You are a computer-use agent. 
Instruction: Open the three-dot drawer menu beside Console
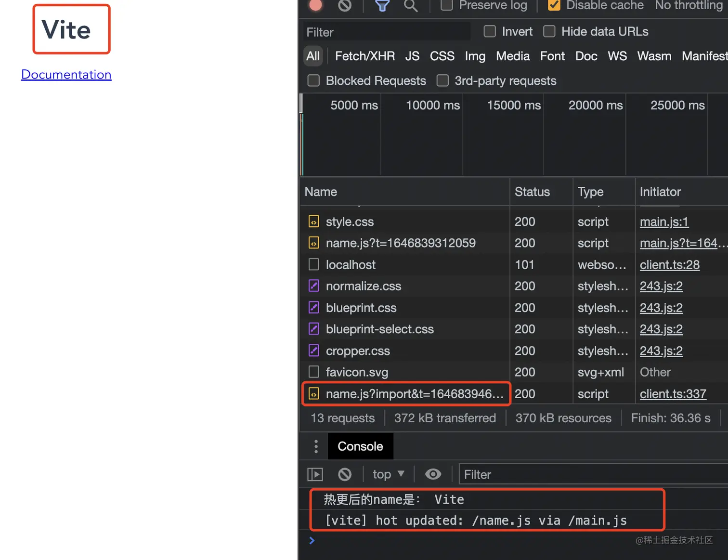coord(316,446)
